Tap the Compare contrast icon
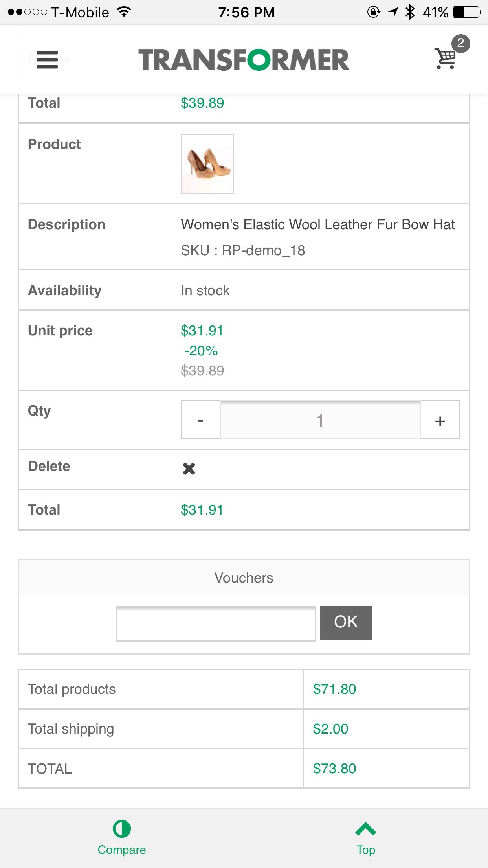488x868 pixels. click(122, 829)
